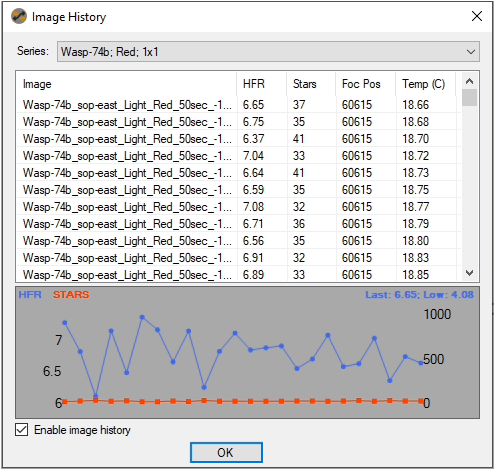Select the Wasp-74b; Red; 1x1 series field
Screen dimensions: 495x470
pos(268,52)
